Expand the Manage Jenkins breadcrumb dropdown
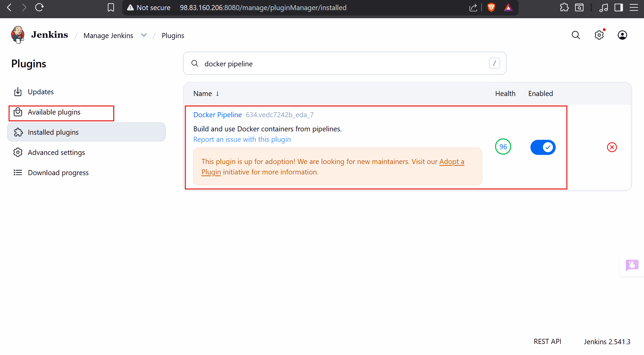Image resolution: width=644 pixels, height=355 pixels. pyautogui.click(x=144, y=35)
